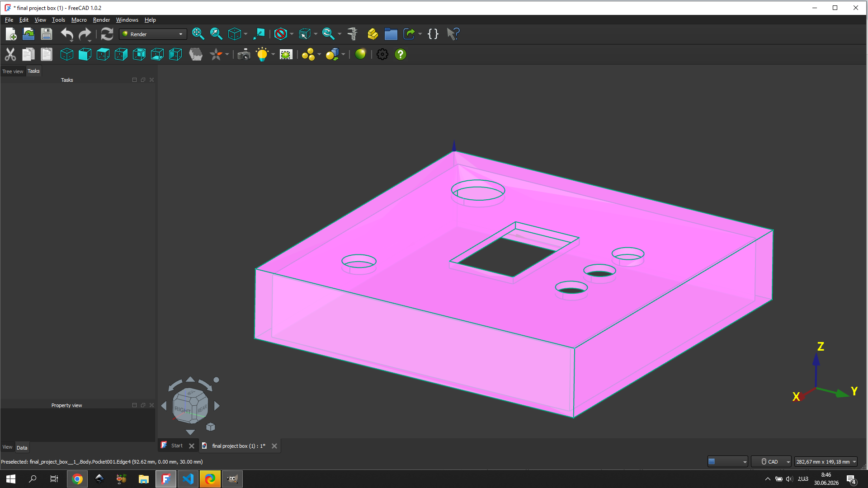The image size is (868, 488).
Task: Float the Property view panel
Action: [x=143, y=405]
